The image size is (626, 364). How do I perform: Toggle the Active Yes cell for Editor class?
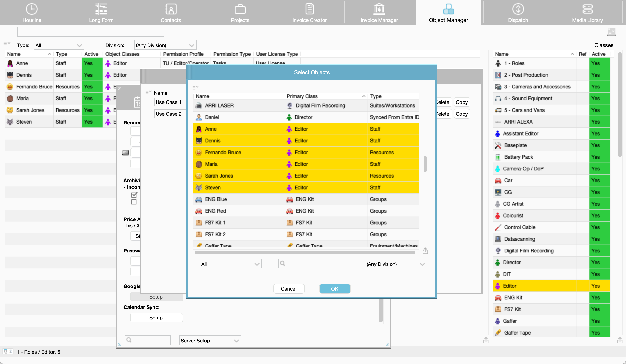[x=599, y=286]
